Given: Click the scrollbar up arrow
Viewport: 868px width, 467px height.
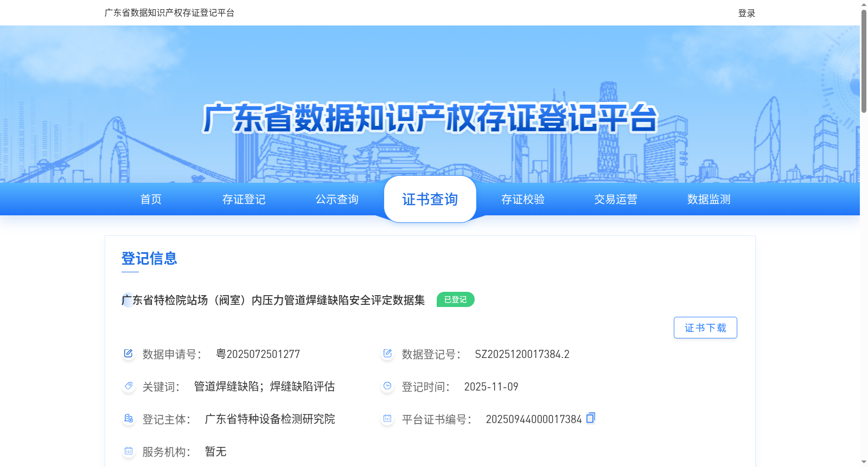Looking at the screenshot, I should coord(864,4).
